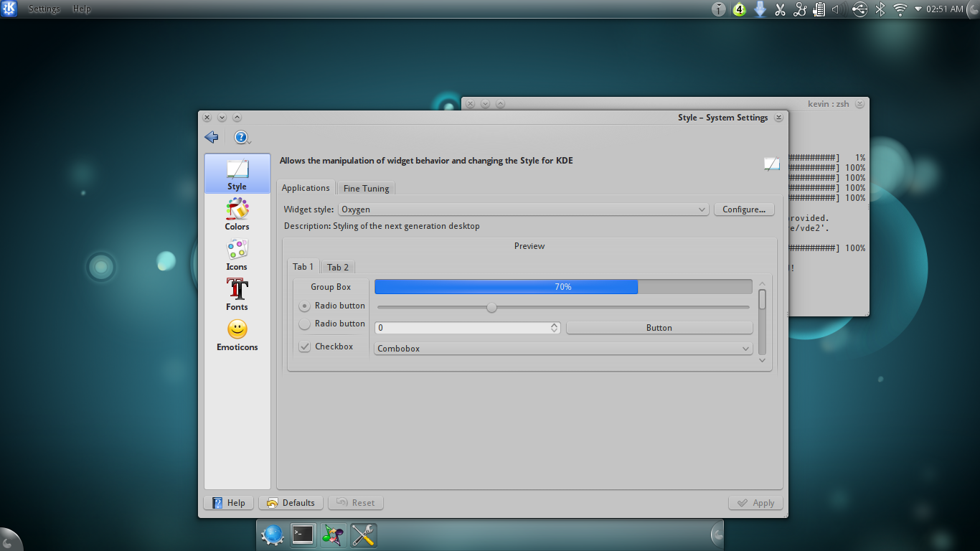Click the kevin : zsh window title
This screenshot has height=551, width=980.
pyautogui.click(x=828, y=104)
